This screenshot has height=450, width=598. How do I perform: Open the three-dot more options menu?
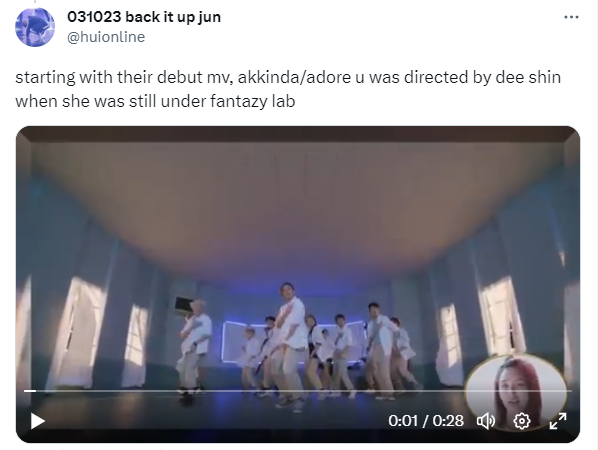(x=571, y=17)
